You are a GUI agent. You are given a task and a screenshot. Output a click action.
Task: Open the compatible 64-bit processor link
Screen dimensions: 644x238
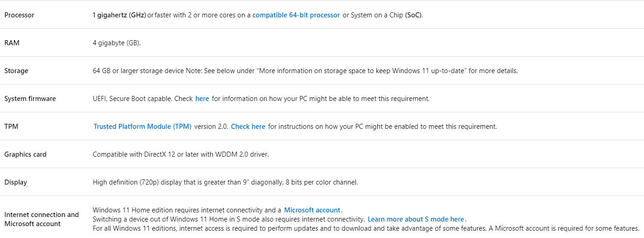pos(296,15)
